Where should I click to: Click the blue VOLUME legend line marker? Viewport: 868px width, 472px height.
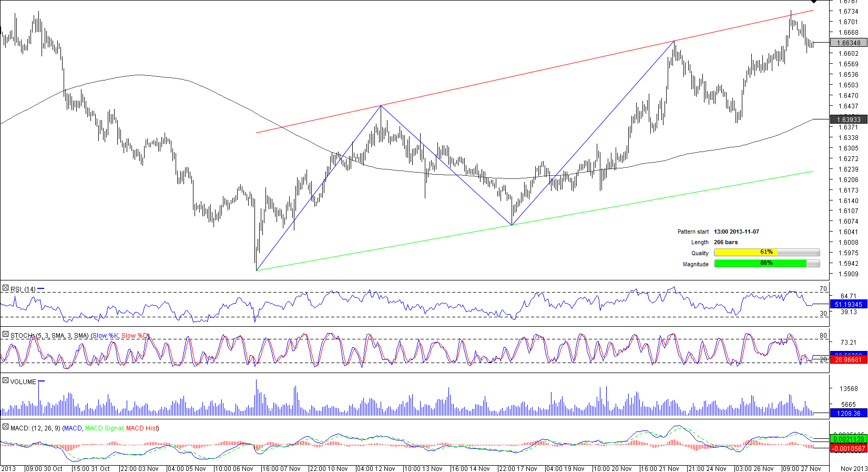click(42, 381)
